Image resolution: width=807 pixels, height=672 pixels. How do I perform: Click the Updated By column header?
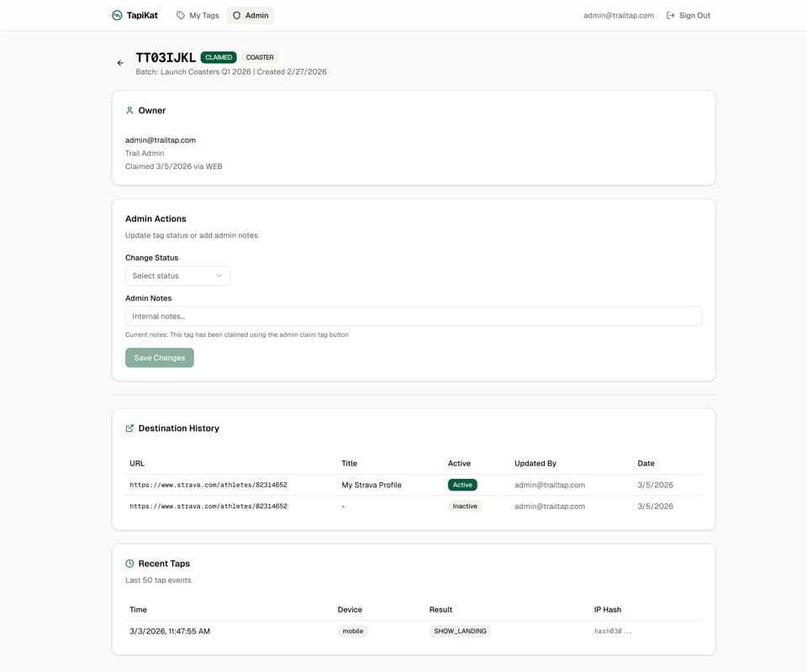535,463
